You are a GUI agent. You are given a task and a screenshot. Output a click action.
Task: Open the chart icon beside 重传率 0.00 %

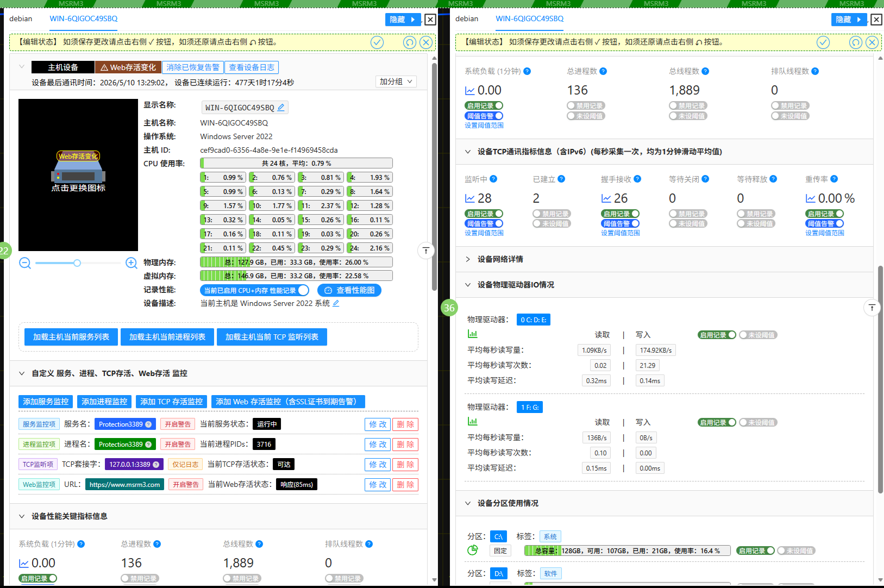(811, 199)
